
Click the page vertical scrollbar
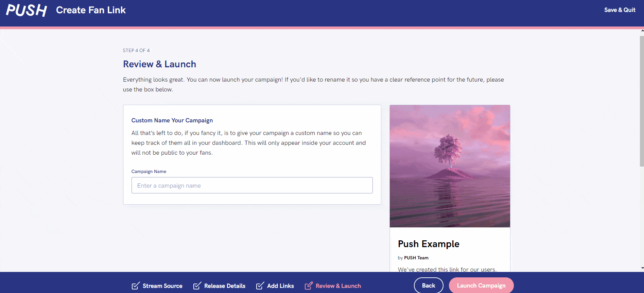pos(642,101)
